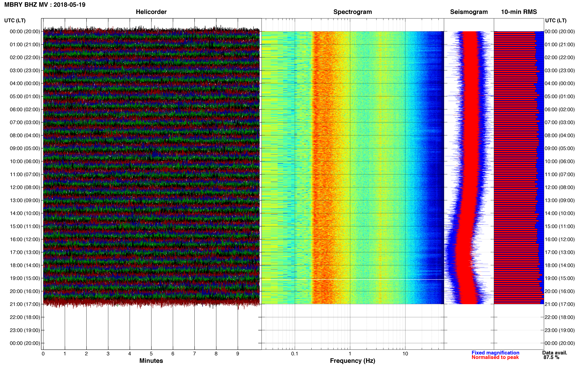The height and width of the screenshot is (368, 588).
Task: Click left time label '06:00 (02:00)'
Action: (x=25, y=110)
